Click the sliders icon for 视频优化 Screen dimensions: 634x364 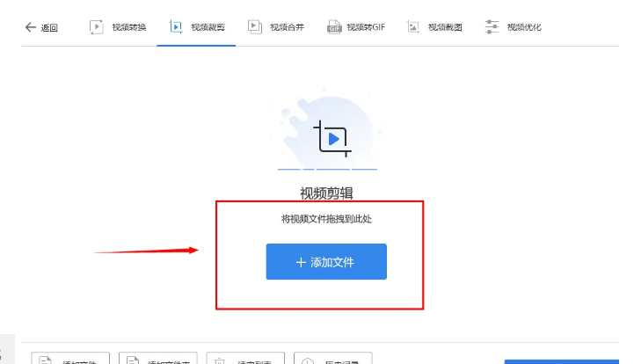click(x=492, y=27)
